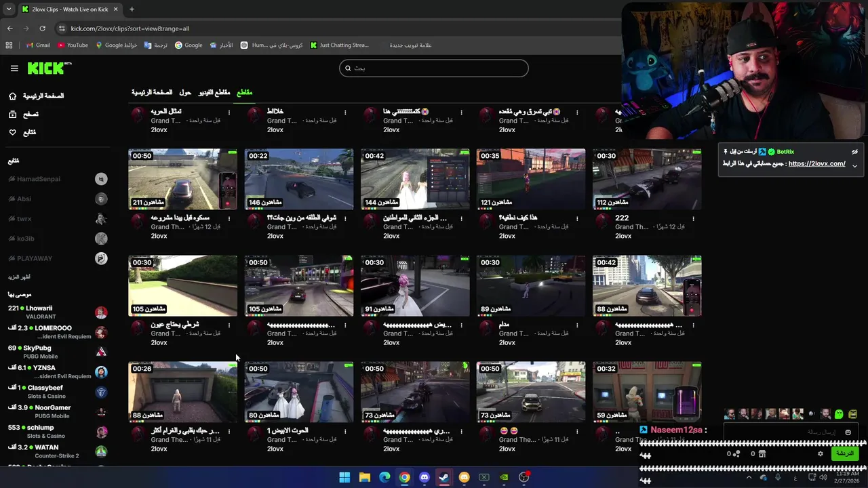
Task: Play the 00:50 clip with 211 views
Action: click(183, 179)
